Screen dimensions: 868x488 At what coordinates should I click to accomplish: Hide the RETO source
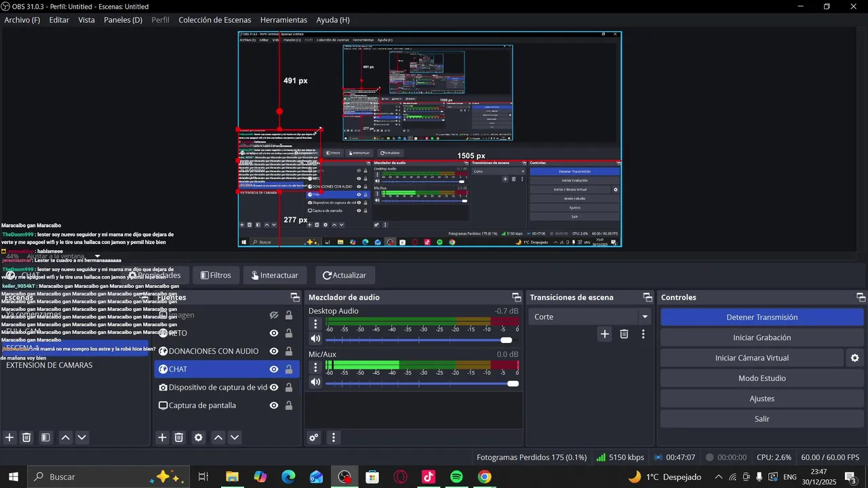point(274,333)
